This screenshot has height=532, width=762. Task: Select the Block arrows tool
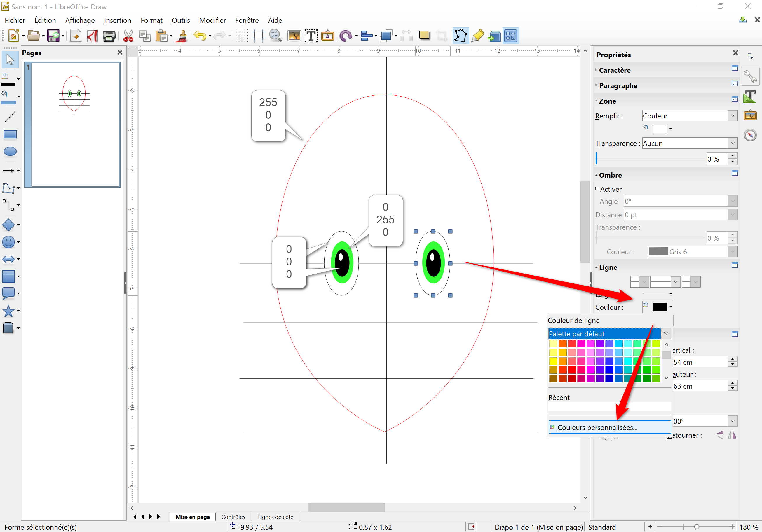pyautogui.click(x=8, y=259)
